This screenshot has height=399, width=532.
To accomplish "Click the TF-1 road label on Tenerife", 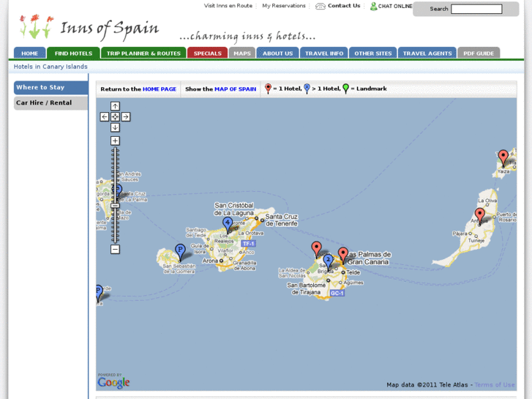I will (248, 244).
